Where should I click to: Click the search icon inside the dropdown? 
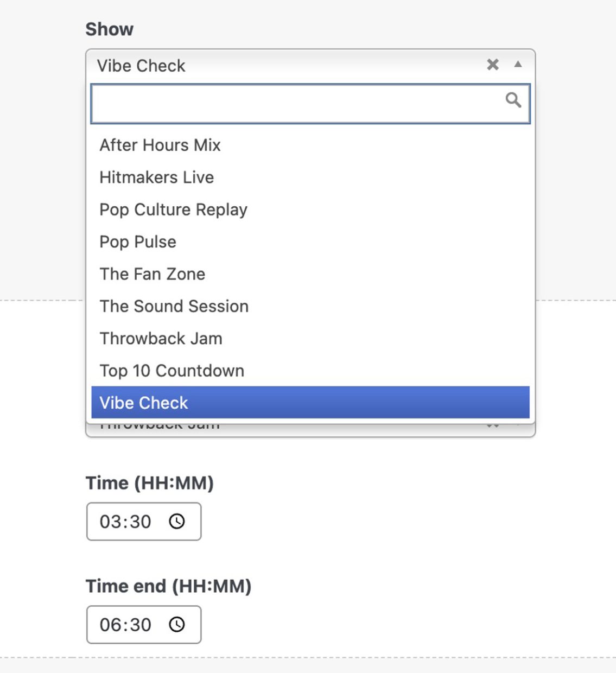pos(514,100)
